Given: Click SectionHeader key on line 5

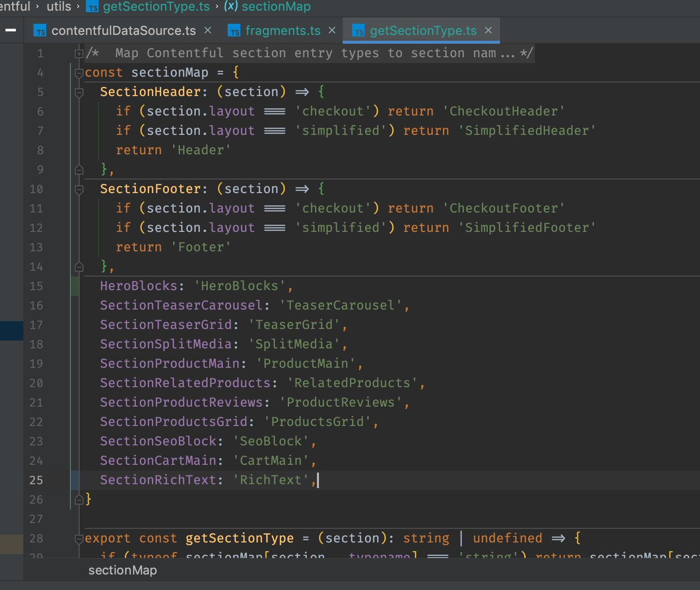Looking at the screenshot, I should click(150, 92).
